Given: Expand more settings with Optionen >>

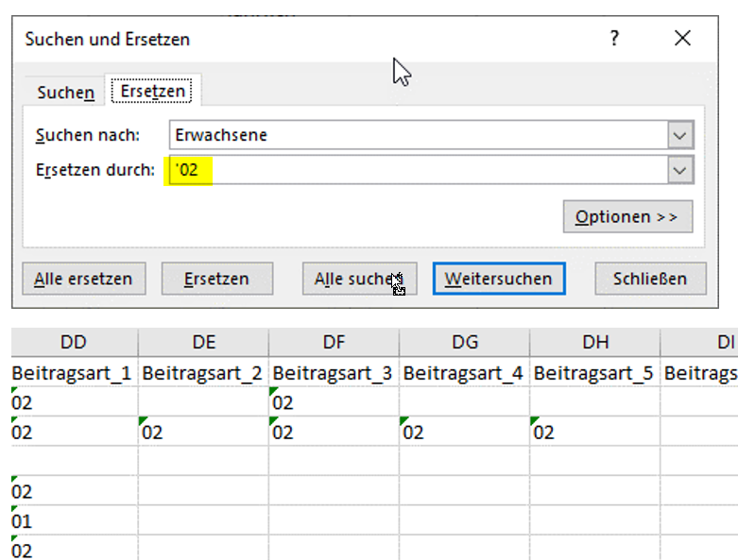Looking at the screenshot, I should [626, 216].
